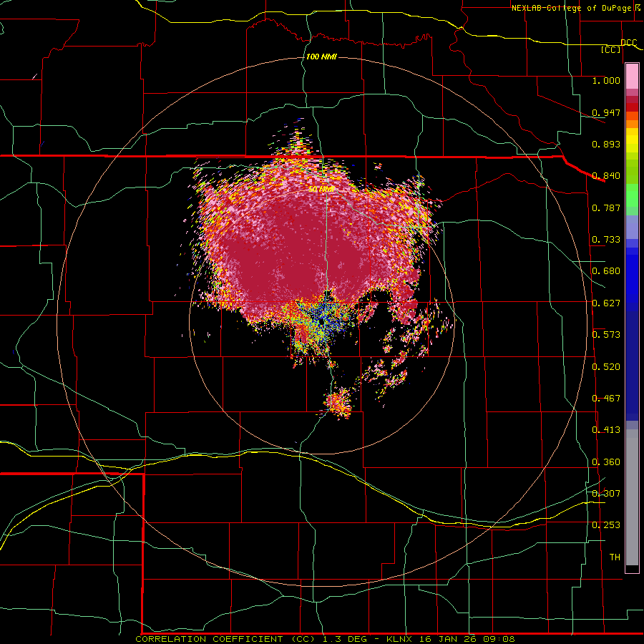
Task: Select the 0.787 legend value
Action: 606,208
